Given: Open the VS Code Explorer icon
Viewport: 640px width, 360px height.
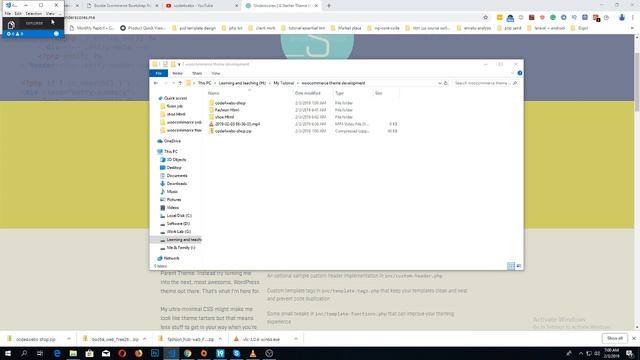Looking at the screenshot, I should coord(11,24).
